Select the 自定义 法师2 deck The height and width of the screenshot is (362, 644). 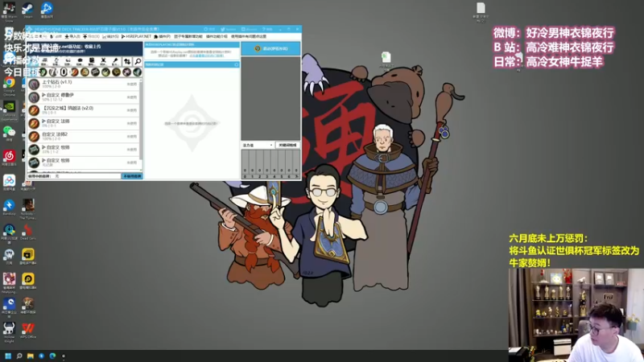pos(84,136)
